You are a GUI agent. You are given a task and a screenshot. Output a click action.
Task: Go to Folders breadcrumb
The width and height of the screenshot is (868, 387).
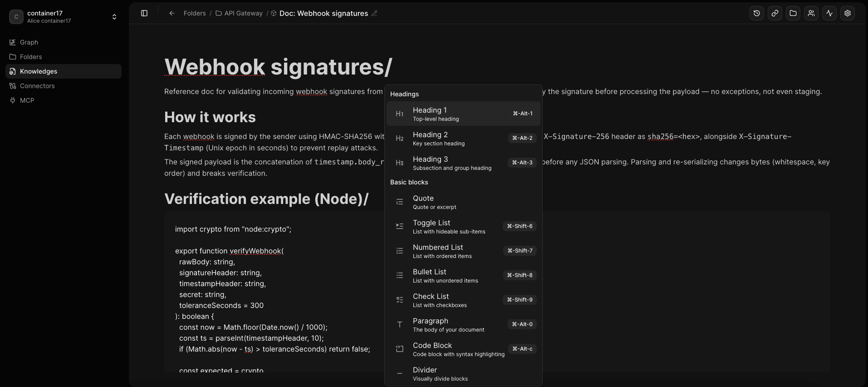tap(195, 13)
